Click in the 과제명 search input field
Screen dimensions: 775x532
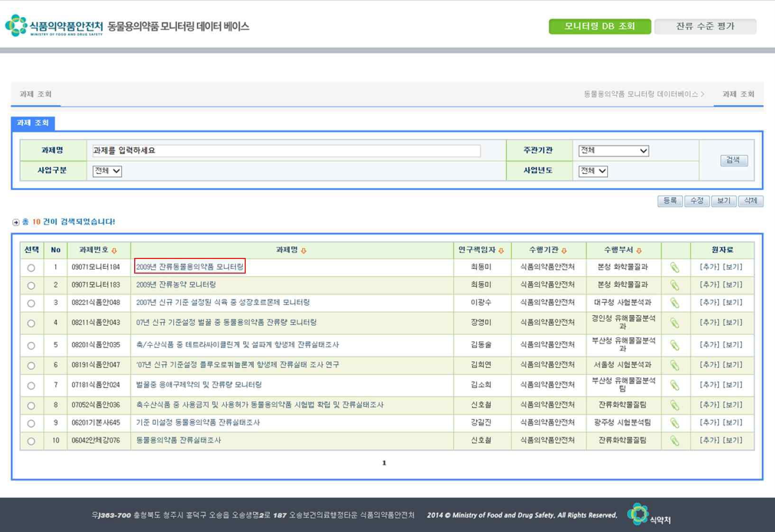click(x=286, y=151)
